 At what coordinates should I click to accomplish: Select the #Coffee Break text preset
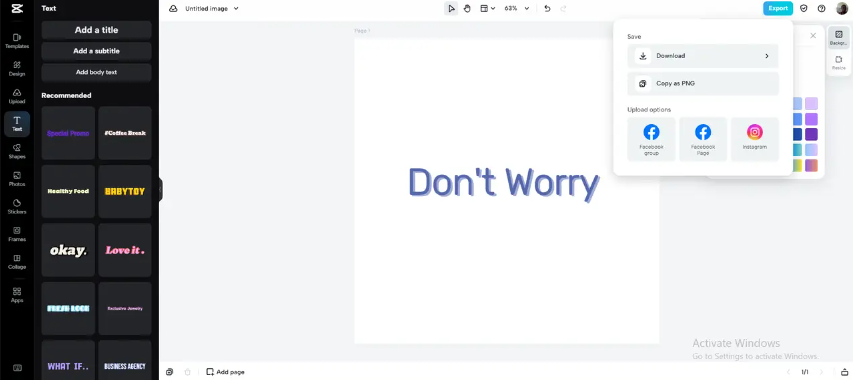coord(125,133)
